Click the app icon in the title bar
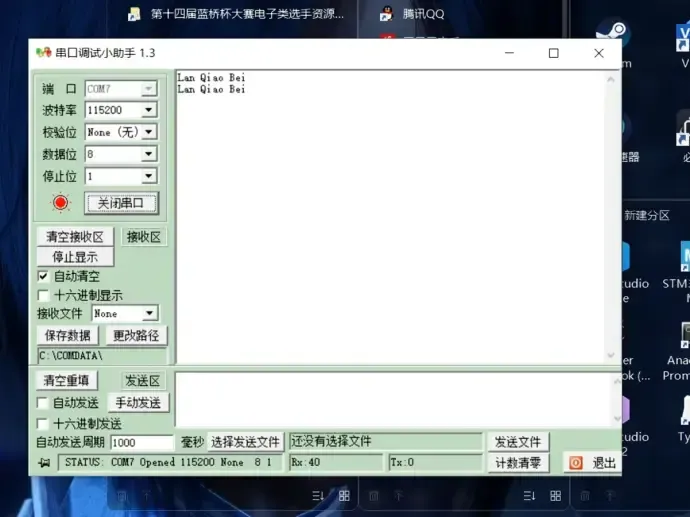The image size is (690, 517). coord(42,53)
